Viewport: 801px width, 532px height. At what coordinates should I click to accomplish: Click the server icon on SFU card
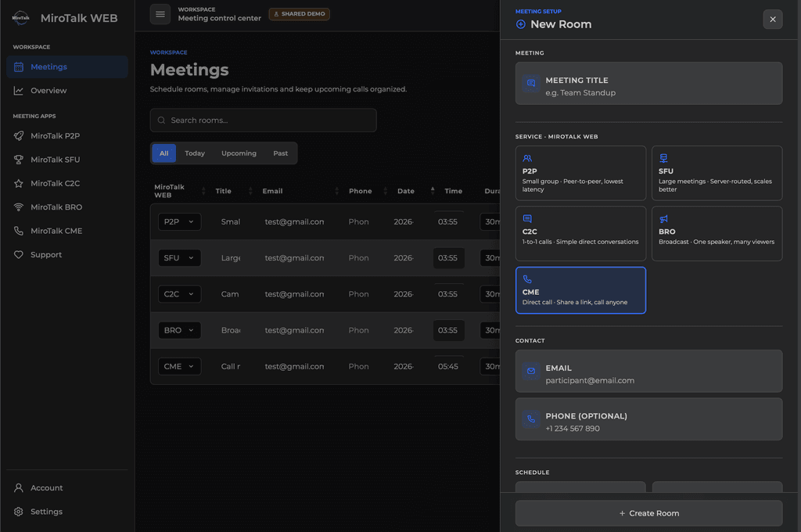pos(663,158)
